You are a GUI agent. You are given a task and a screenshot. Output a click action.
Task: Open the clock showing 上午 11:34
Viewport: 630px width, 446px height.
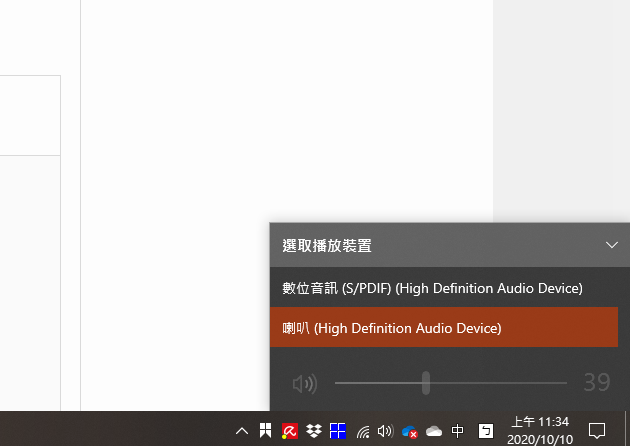point(540,431)
